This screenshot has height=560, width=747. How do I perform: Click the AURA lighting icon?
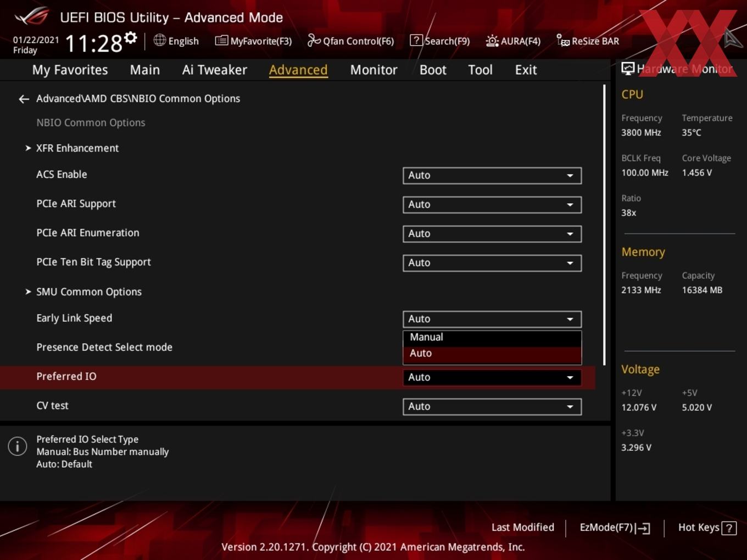pos(492,41)
